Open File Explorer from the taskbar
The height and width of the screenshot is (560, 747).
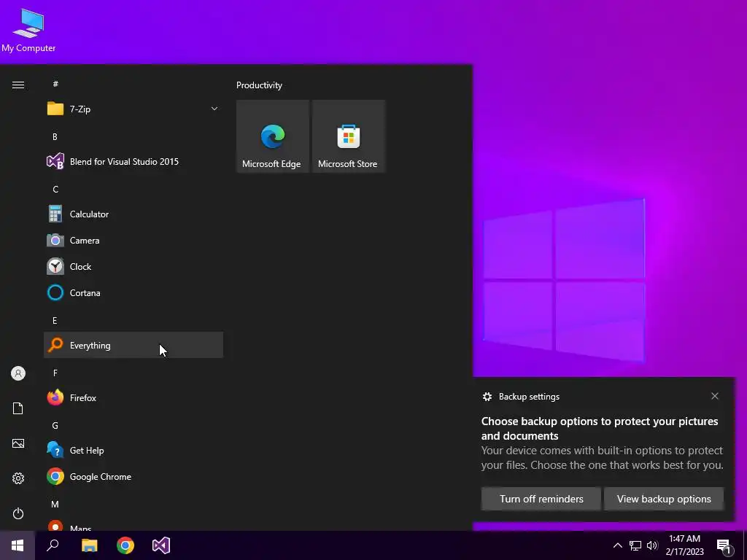[89, 545]
